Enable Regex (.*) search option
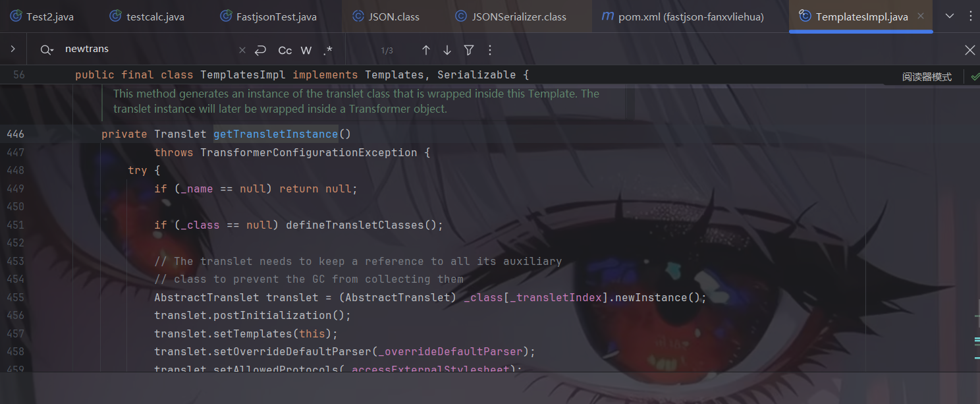Image resolution: width=980 pixels, height=404 pixels. [327, 50]
